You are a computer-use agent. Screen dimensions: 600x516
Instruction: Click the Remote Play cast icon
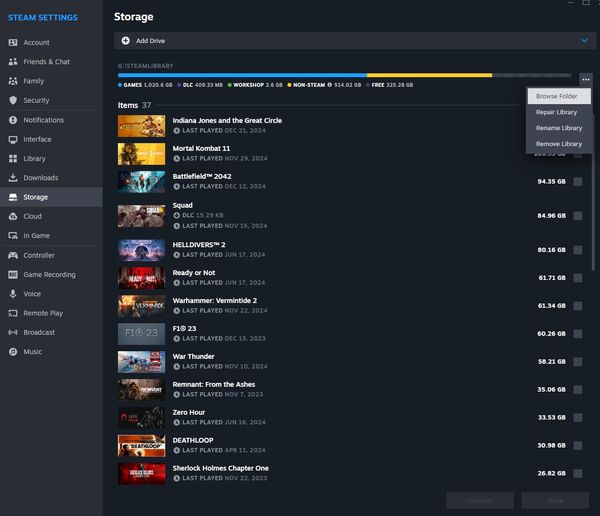tap(13, 313)
